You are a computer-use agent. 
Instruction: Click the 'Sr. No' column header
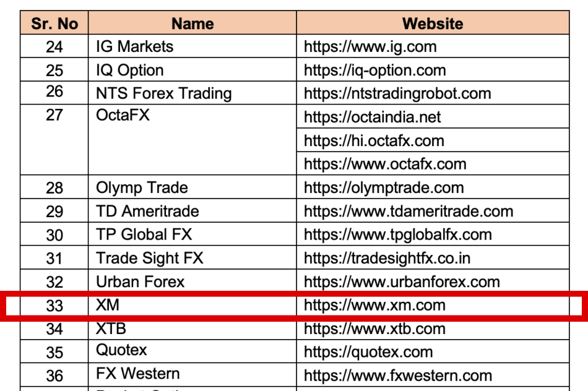[54, 24]
